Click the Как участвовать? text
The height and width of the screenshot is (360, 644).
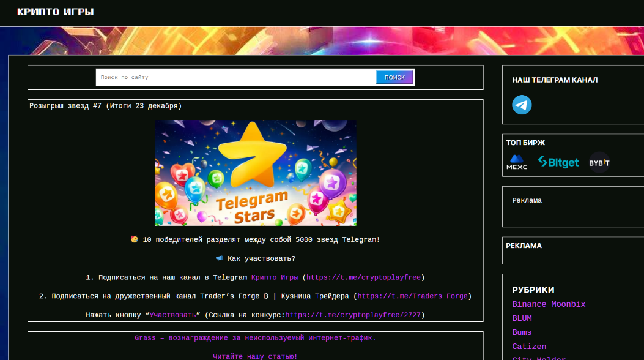[256, 258]
